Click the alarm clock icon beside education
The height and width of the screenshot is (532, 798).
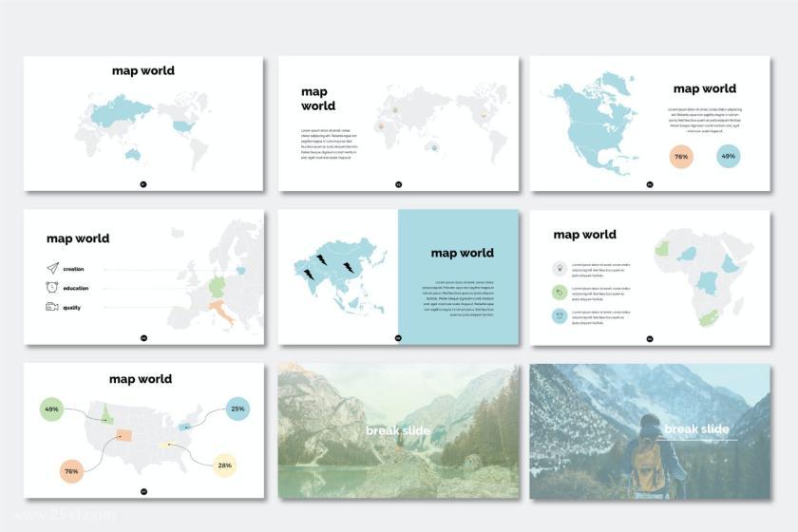point(52,287)
